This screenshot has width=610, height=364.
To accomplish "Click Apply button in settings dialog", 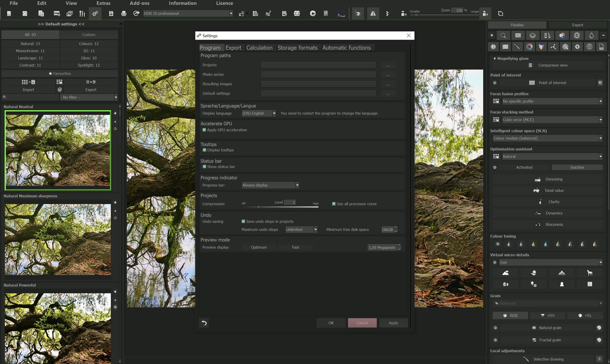I will pyautogui.click(x=393, y=323).
